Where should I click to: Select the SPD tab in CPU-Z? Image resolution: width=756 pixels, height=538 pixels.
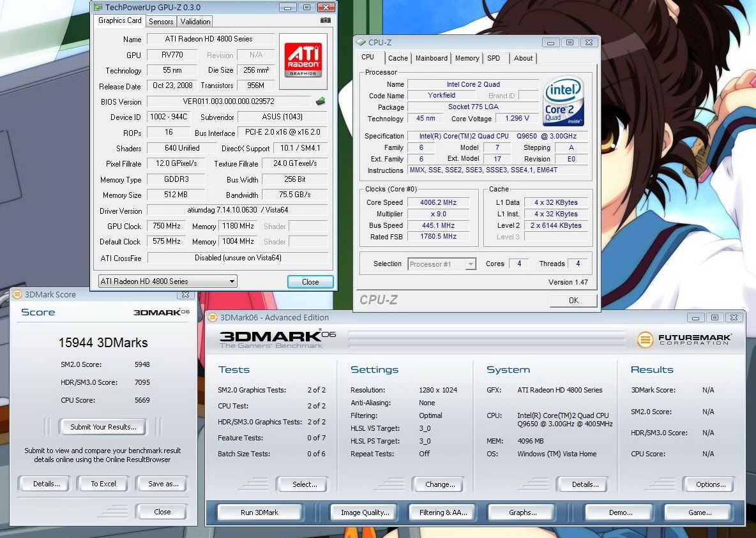(x=494, y=58)
